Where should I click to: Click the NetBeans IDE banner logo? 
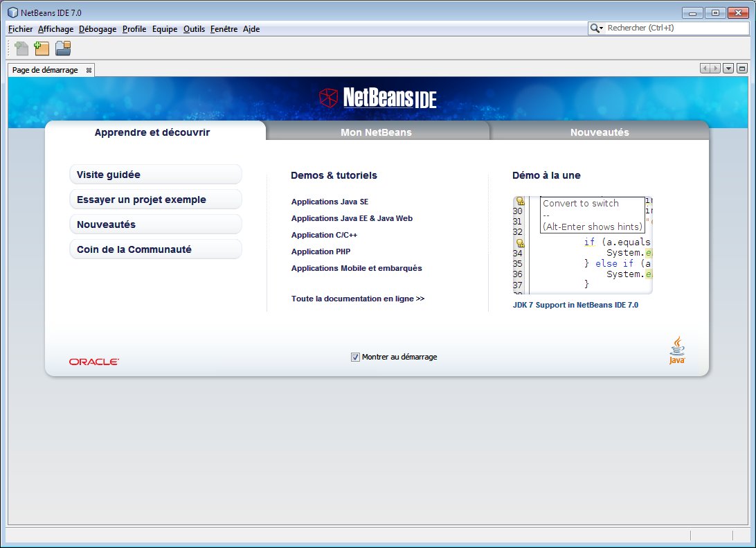[x=378, y=98]
